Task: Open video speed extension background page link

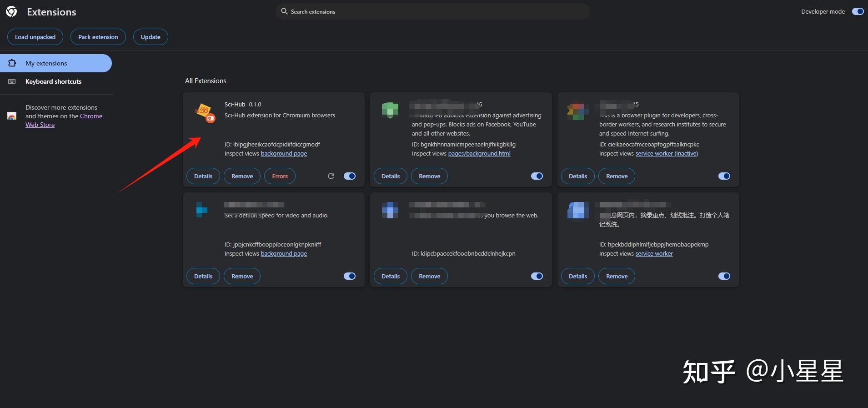Action: 284,254
